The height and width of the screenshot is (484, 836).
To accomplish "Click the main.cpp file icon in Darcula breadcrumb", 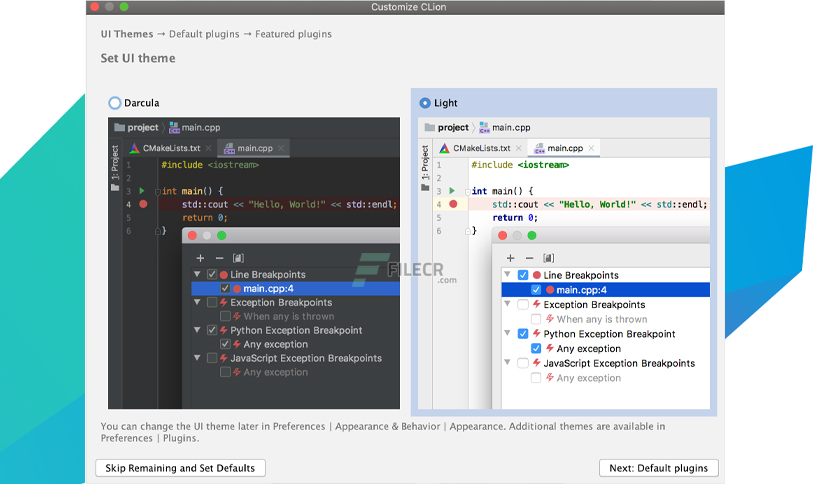I will 174,128.
